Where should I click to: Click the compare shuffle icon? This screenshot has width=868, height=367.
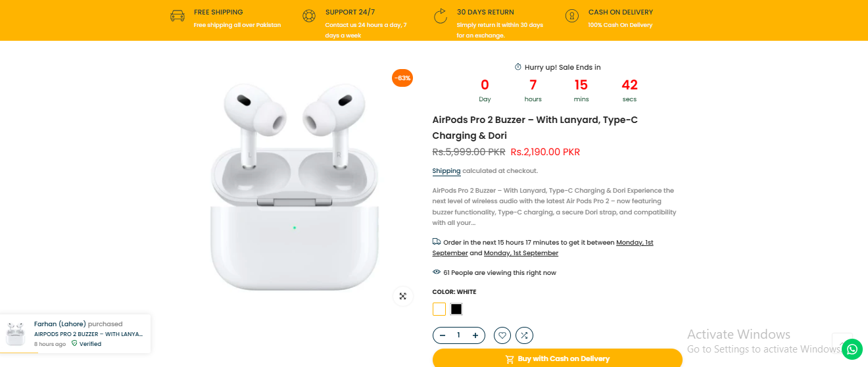(x=524, y=335)
